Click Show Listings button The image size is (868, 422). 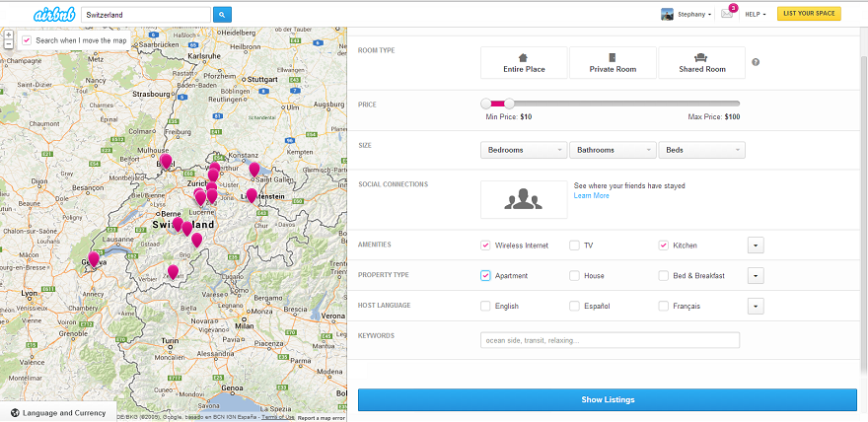[x=608, y=399]
